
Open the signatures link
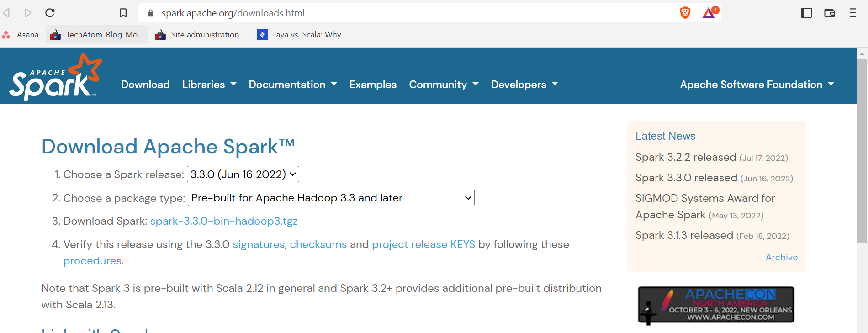259,244
